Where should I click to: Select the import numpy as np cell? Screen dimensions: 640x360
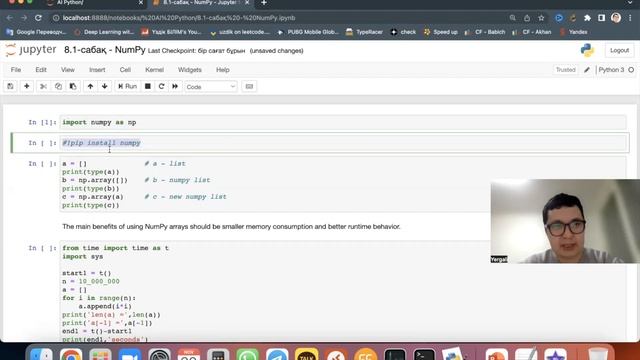click(343, 122)
